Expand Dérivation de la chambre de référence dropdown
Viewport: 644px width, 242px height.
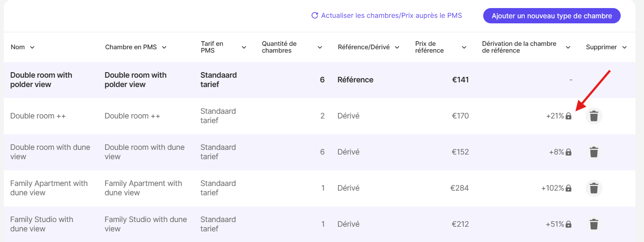[568, 48]
